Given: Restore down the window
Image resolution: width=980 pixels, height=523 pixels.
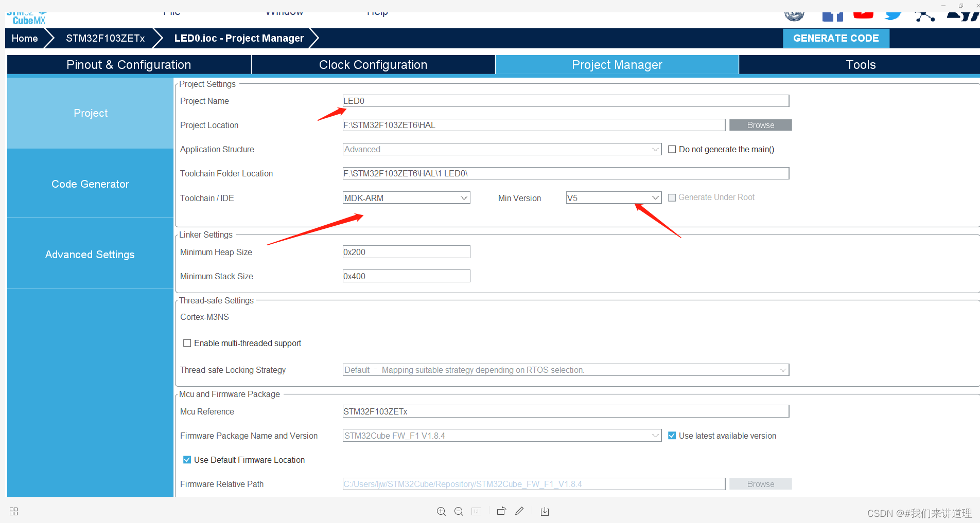Looking at the screenshot, I should (960, 6).
